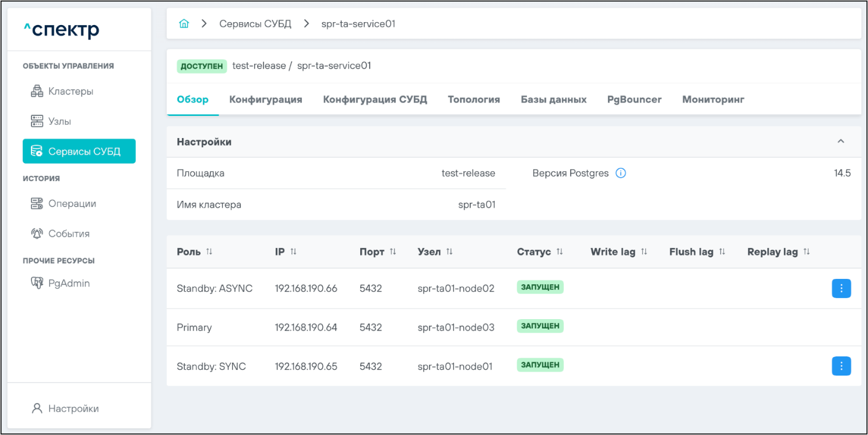Sort table by Replay lag column
Viewport: 868px width, 435px height.
pos(806,252)
